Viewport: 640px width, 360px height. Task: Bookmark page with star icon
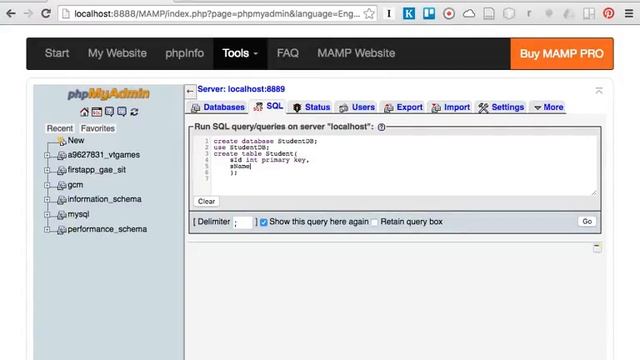pos(369,13)
